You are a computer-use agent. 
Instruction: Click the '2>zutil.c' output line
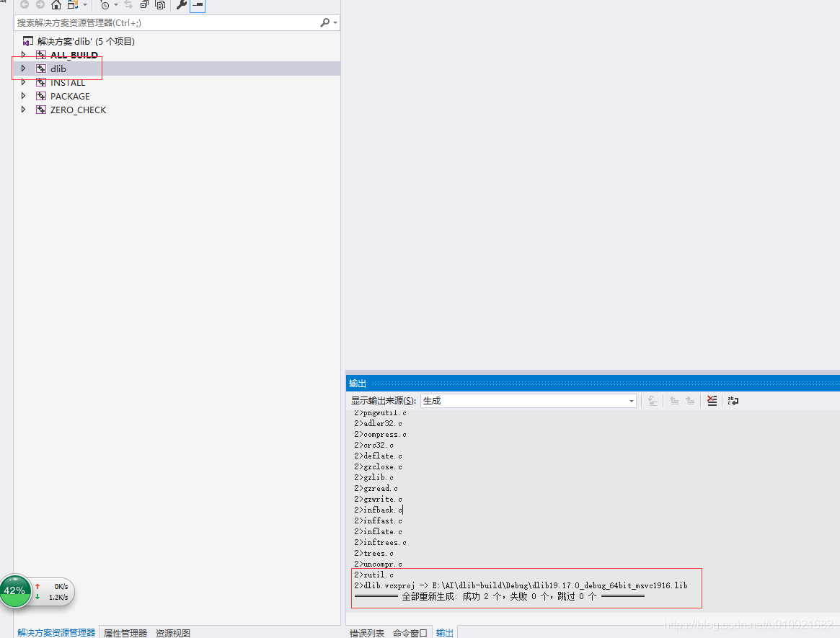[x=374, y=575]
